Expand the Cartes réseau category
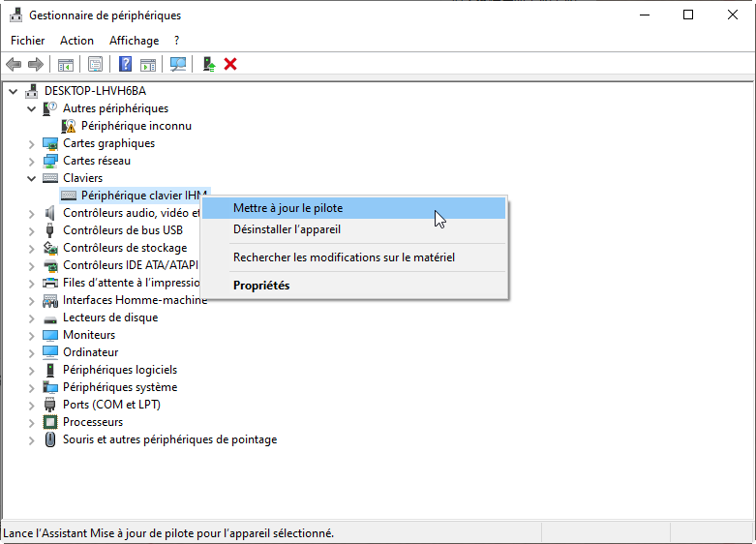This screenshot has height=544, width=756. (31, 161)
